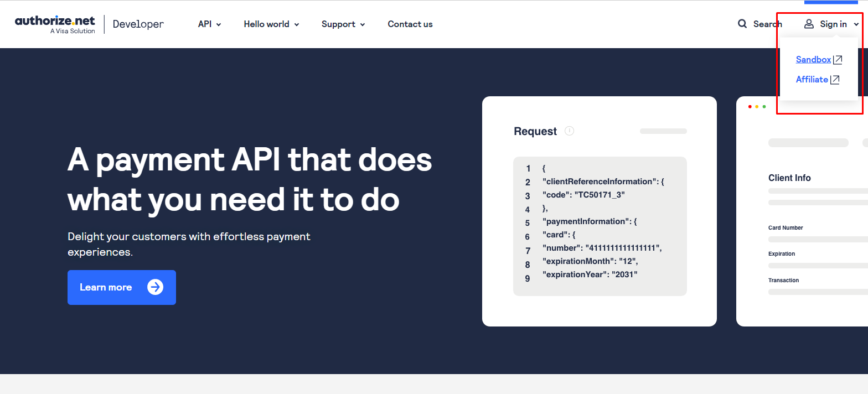Open the Contact us menu item
The width and height of the screenshot is (868, 394).
(410, 24)
